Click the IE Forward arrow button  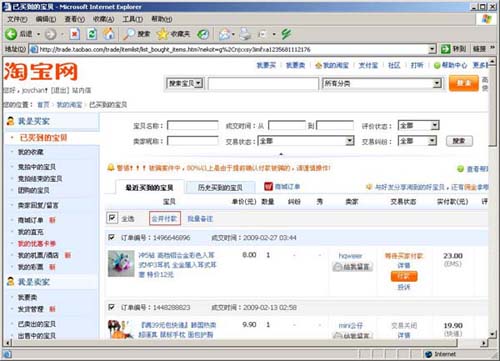[x=50, y=34]
